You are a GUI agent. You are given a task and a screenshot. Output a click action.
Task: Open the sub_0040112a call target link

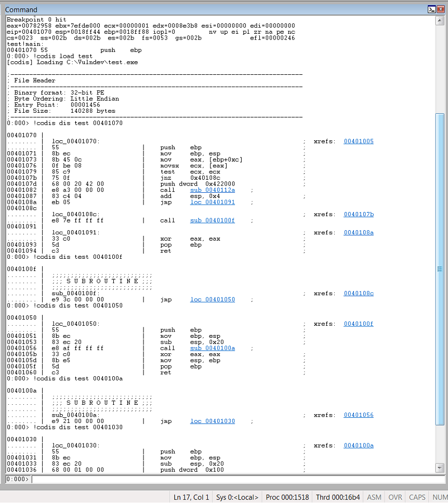pos(213,190)
